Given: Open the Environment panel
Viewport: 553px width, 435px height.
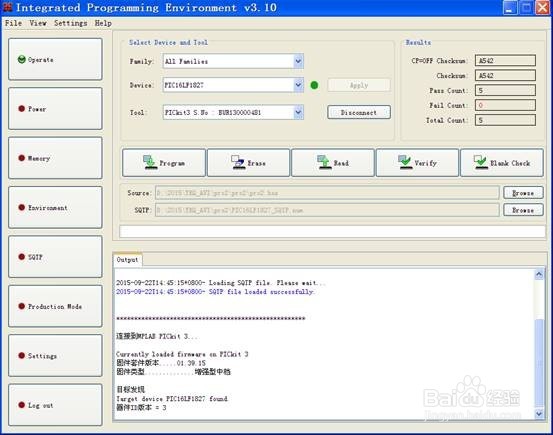Looking at the screenshot, I should point(55,207).
